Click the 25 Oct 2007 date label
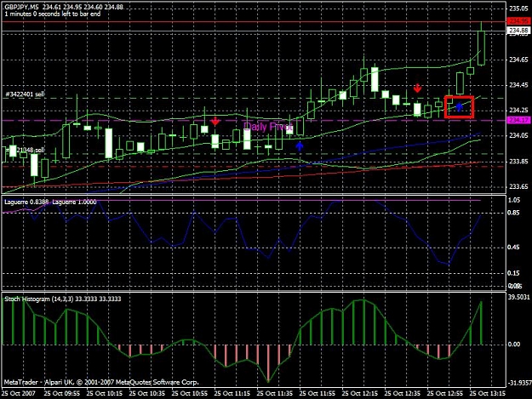Screen dimensions: 532x399 19,393
